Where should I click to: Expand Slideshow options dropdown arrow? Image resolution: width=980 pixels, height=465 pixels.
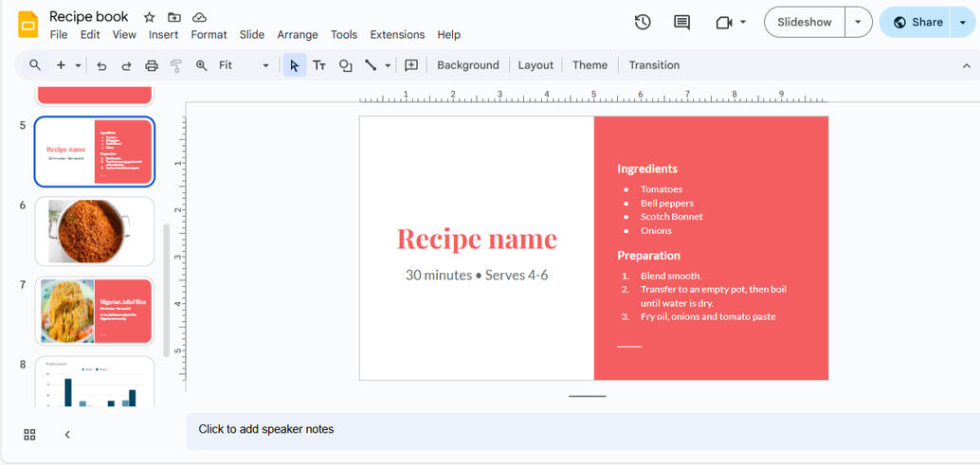[858, 23]
